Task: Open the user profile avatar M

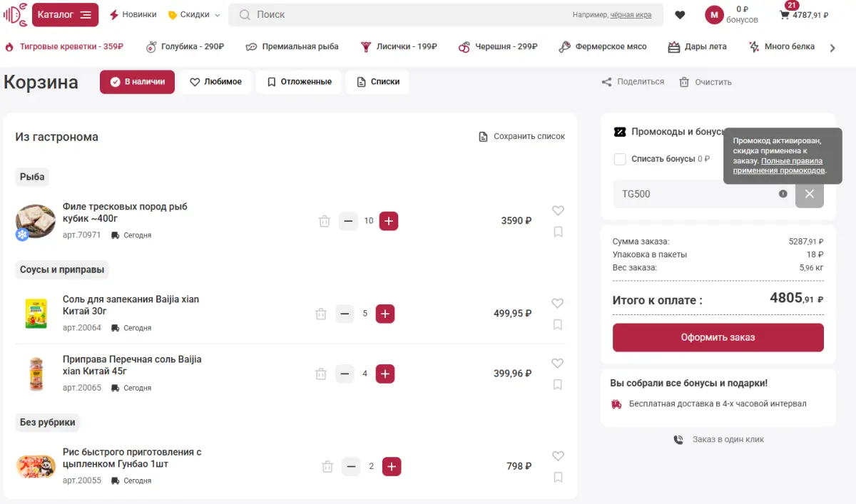Action: coord(714,14)
